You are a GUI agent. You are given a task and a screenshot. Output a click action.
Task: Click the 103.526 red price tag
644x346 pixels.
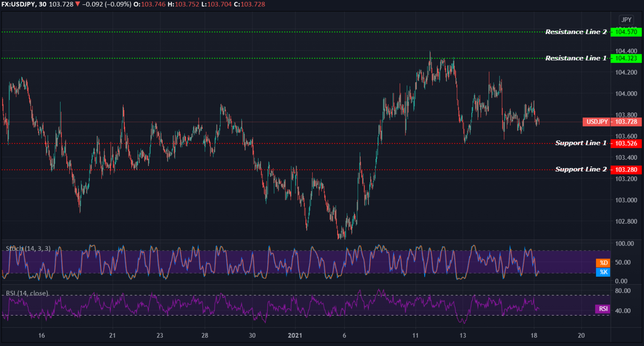click(626, 143)
